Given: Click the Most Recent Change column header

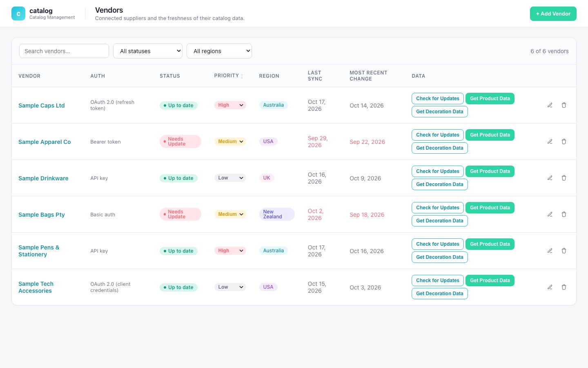Looking at the screenshot, I should click(368, 76).
